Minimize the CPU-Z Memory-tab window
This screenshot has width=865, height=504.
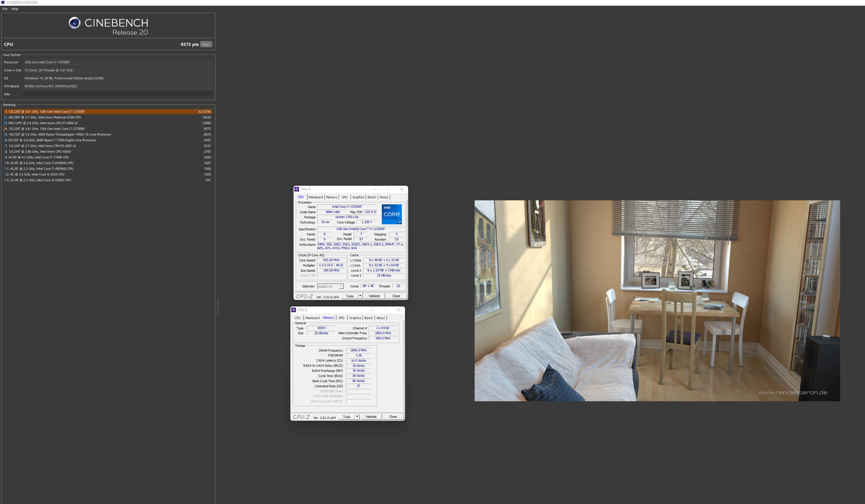(372, 310)
